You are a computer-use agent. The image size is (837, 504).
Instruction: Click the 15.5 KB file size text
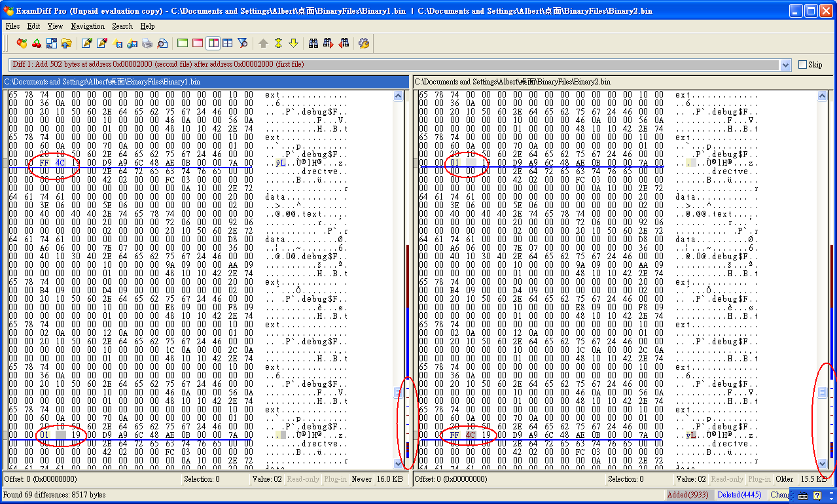coord(813,479)
